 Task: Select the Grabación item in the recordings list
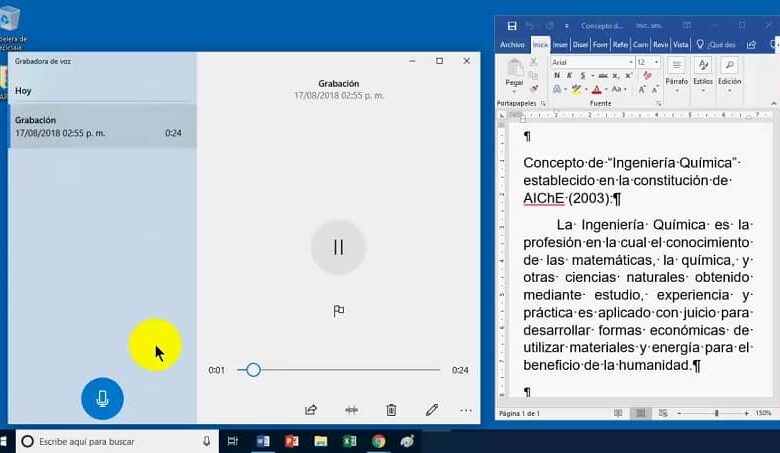103,126
